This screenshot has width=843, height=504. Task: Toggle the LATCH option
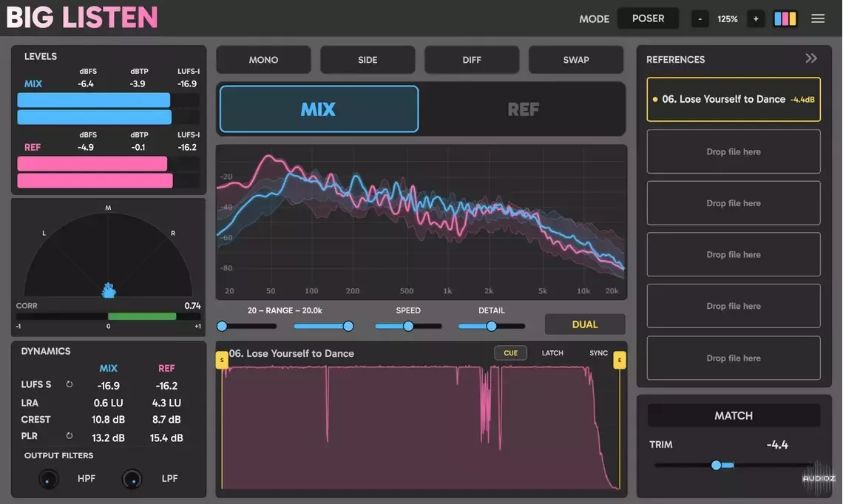click(x=552, y=353)
